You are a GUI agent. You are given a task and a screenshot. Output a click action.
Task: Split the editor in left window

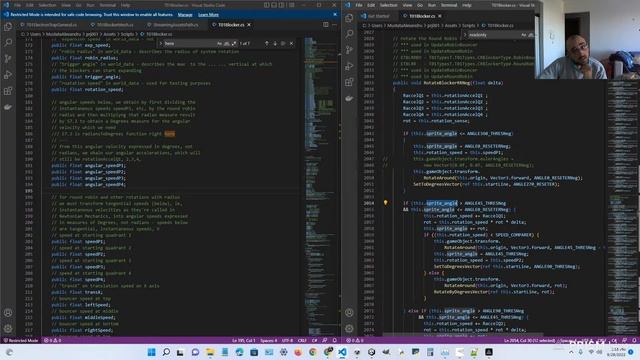(326, 24)
